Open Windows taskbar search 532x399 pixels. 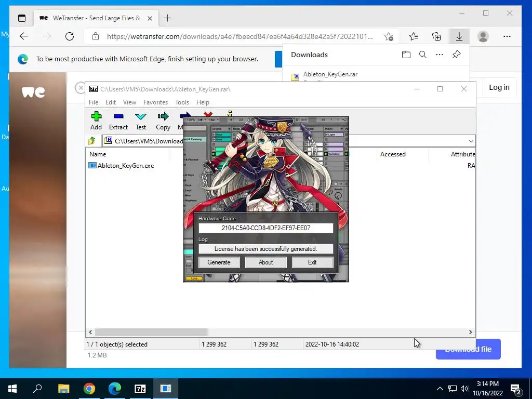[x=37, y=389]
